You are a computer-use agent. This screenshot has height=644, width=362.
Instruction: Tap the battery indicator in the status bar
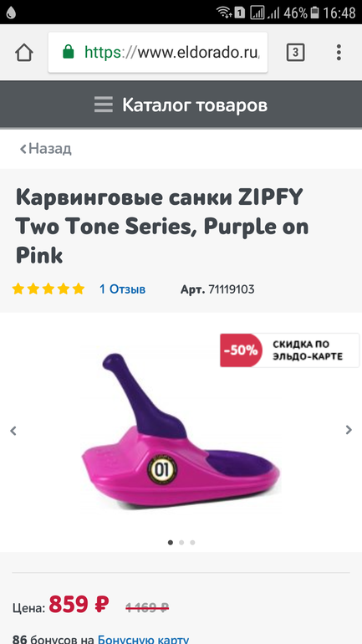[314, 13]
